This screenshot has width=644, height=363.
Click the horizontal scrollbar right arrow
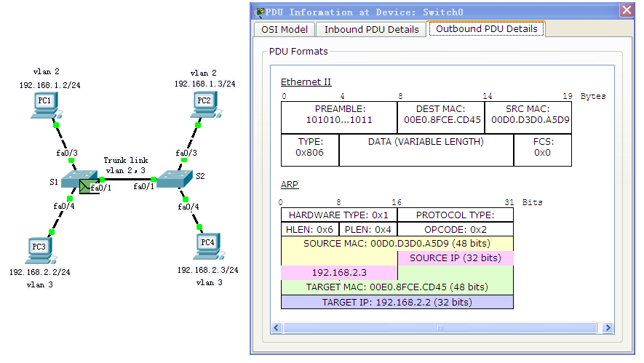coord(608,327)
